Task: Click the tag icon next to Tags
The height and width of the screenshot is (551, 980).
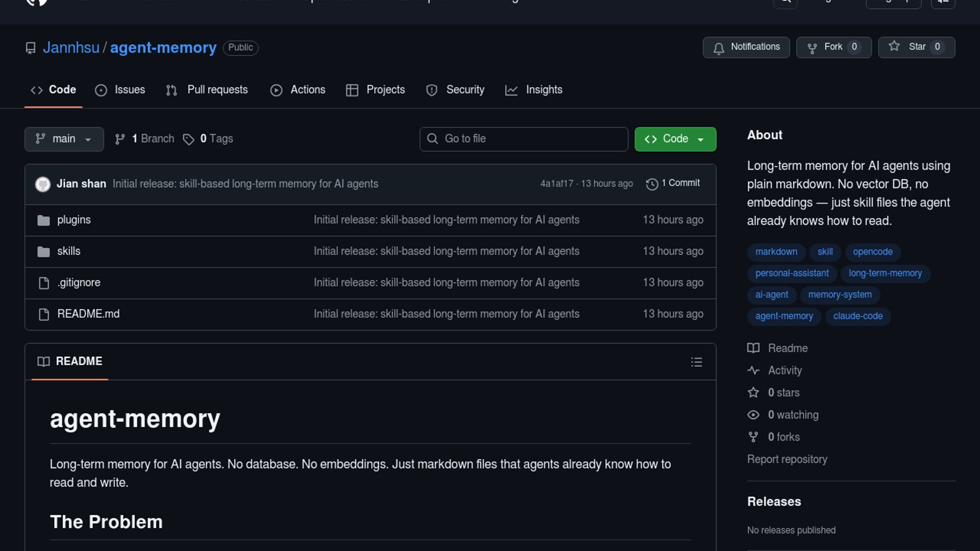Action: (188, 139)
